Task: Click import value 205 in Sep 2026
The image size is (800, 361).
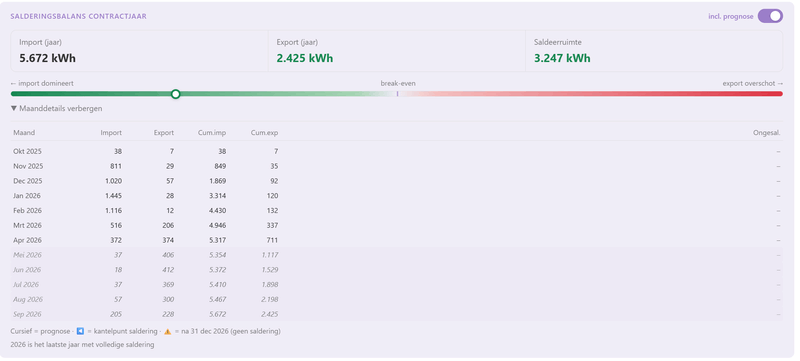Action: coord(116,314)
